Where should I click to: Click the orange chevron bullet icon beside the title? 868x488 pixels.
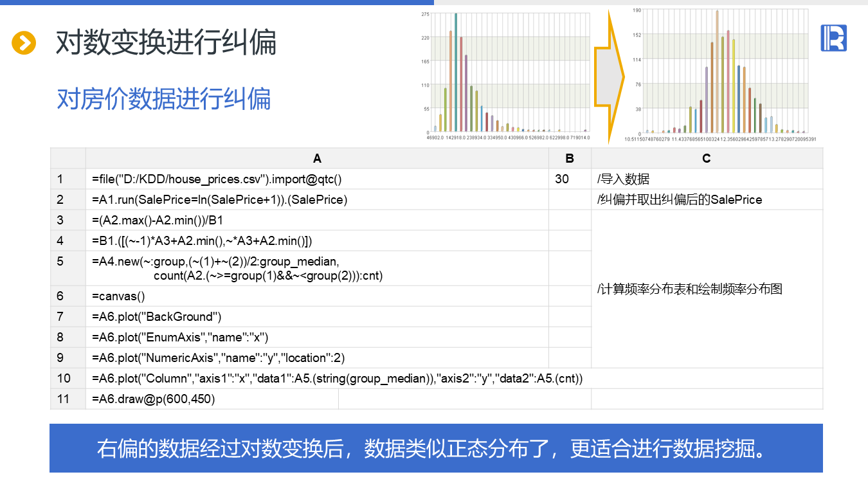[x=24, y=43]
